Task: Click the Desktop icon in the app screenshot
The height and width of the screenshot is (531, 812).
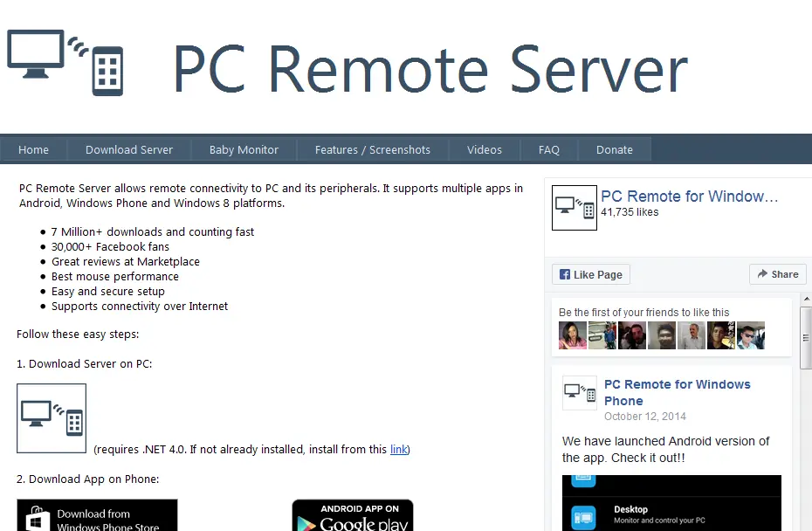Action: pos(583,517)
